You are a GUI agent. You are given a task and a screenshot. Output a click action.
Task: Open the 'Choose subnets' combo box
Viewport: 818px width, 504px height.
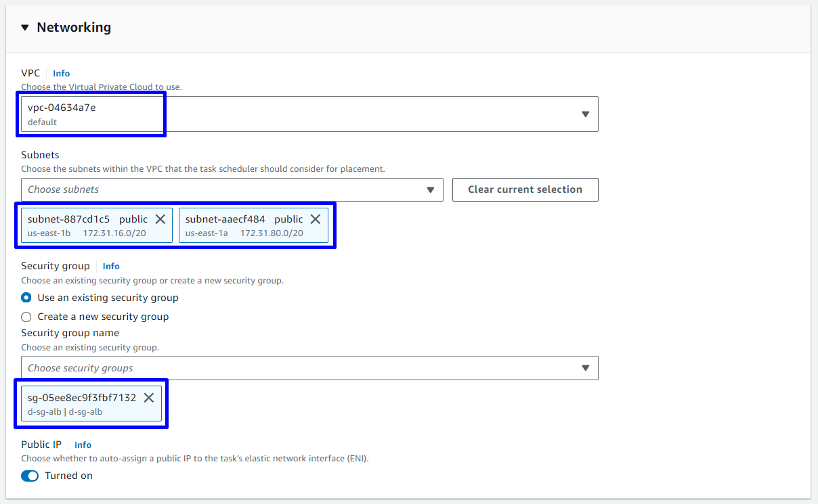pyautogui.click(x=223, y=190)
